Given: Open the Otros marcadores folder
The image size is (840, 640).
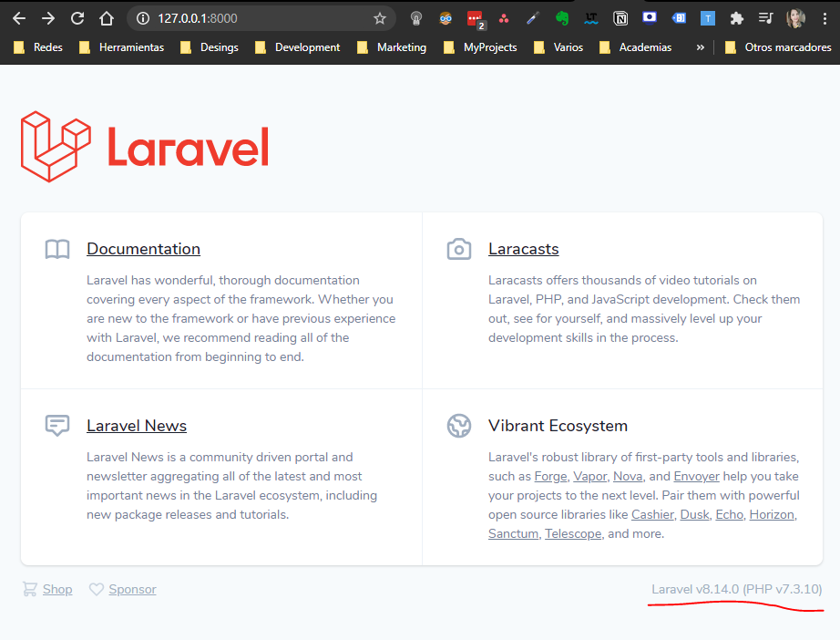Looking at the screenshot, I should pyautogui.click(x=778, y=47).
